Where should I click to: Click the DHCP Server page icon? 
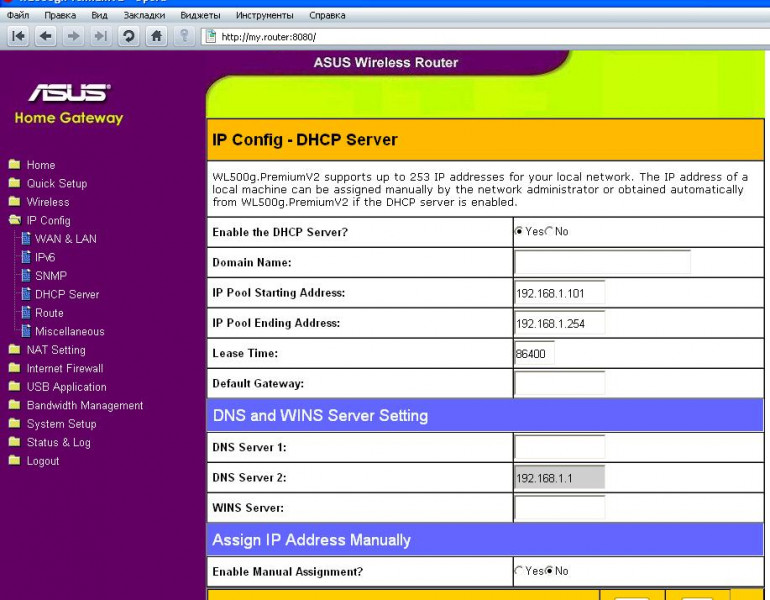(26, 294)
